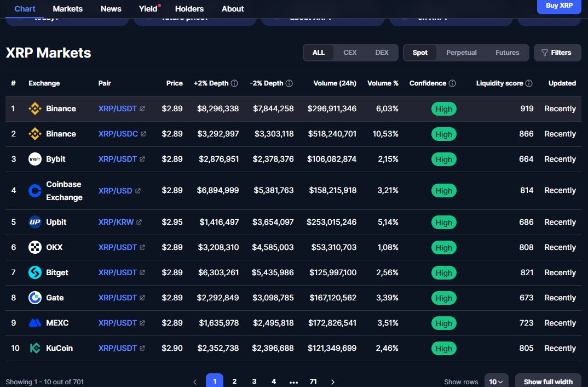Click external link icon beside XRP/USDC
Image resolution: width=588 pixels, height=387 pixels.
[x=143, y=134]
